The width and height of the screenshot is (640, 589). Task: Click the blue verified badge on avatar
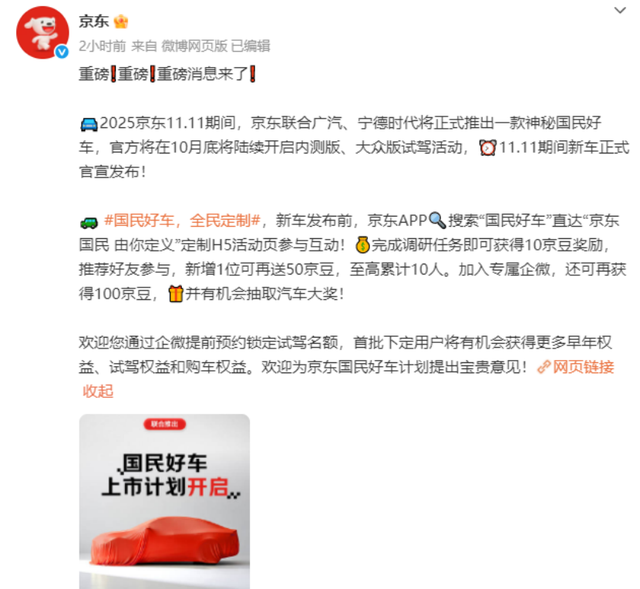pyautogui.click(x=62, y=51)
